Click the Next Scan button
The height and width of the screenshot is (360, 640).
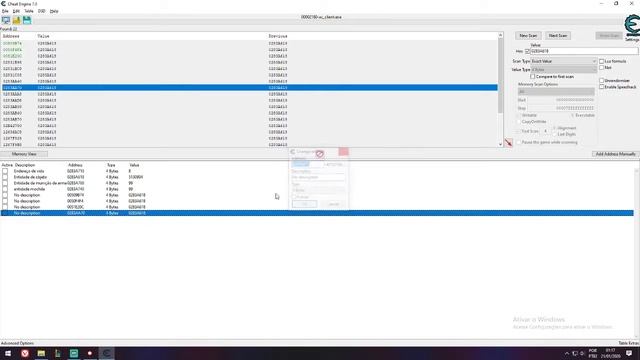pyautogui.click(x=558, y=36)
